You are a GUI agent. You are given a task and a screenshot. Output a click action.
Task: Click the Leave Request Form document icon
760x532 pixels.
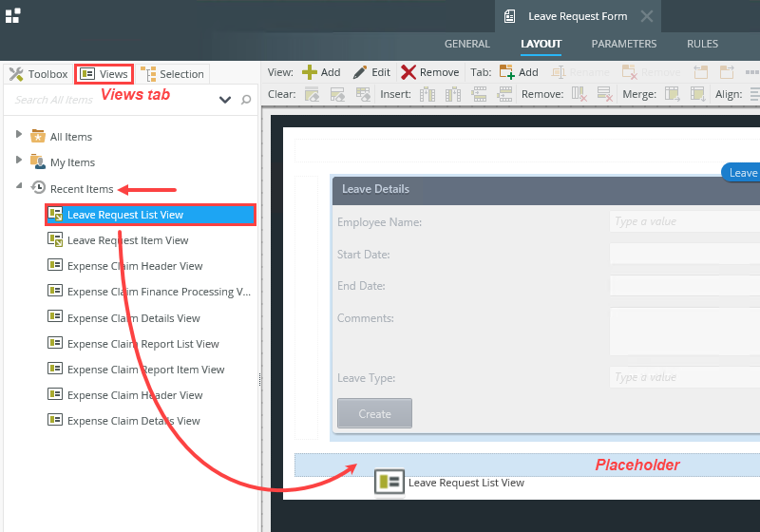(509, 16)
